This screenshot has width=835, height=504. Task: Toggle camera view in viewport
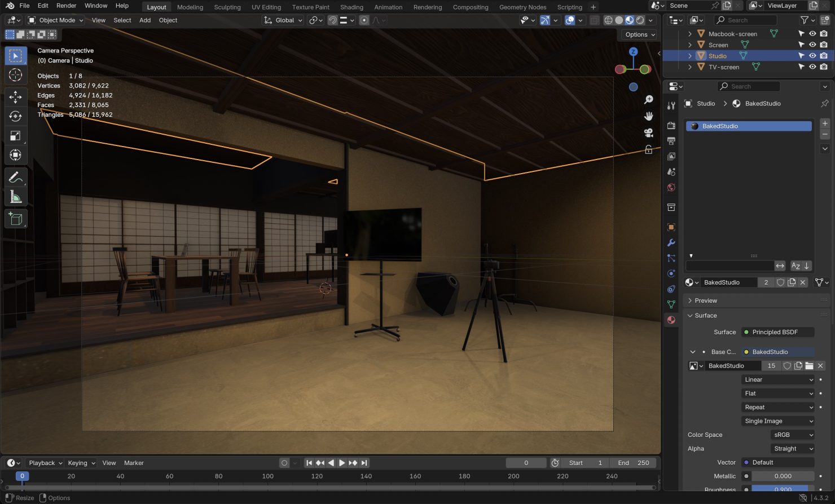click(x=648, y=133)
